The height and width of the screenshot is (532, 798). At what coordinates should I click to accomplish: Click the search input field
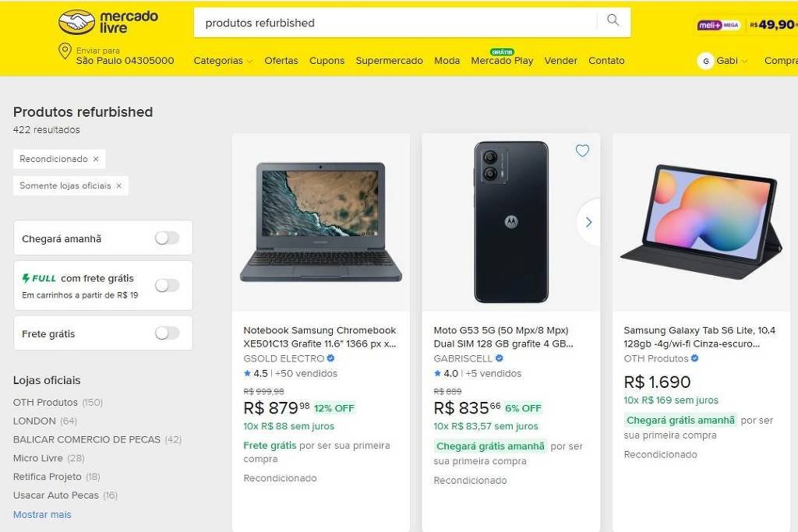click(394, 23)
